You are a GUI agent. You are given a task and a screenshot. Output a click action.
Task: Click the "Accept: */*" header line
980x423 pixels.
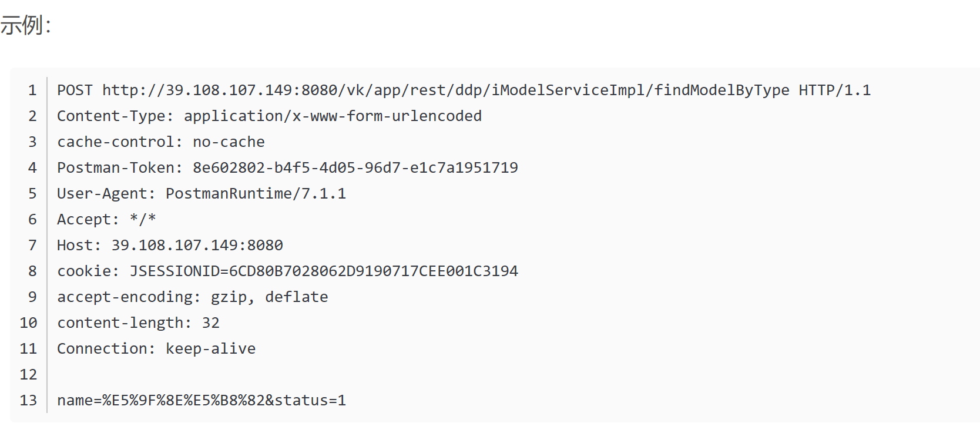pyautogui.click(x=106, y=220)
